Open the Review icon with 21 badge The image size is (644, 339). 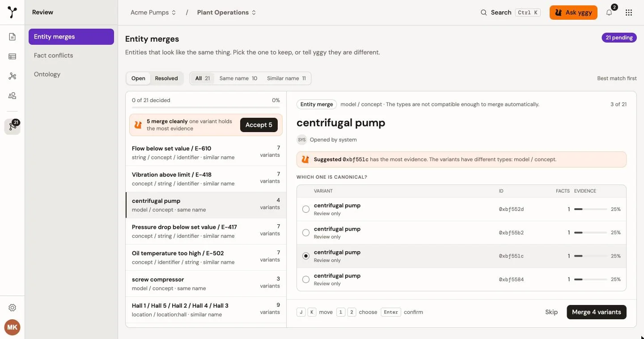coord(13,126)
